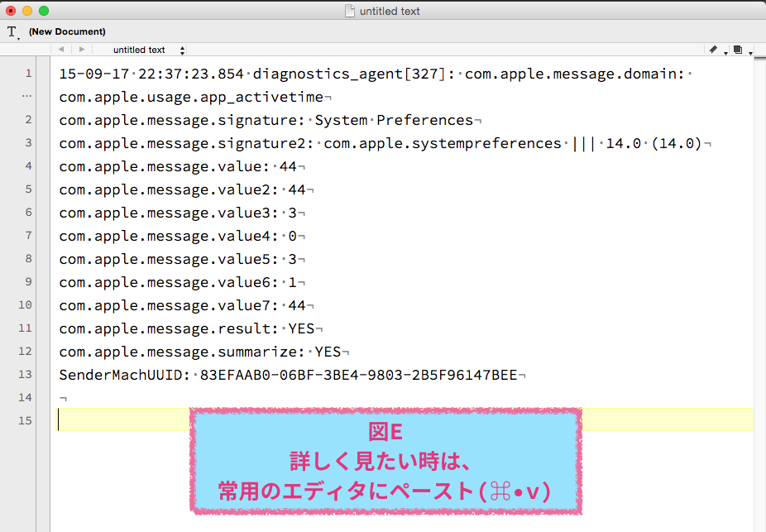Click the 'com.apple.message.result: YES' line
766x532 pixels.
[x=187, y=328]
